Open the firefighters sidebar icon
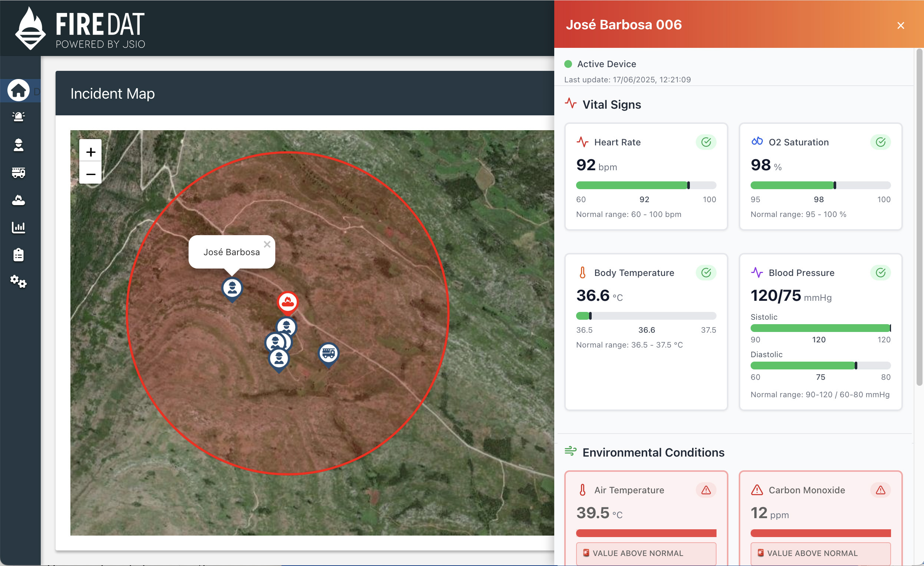Screen dimensions: 924x566 coord(19,145)
